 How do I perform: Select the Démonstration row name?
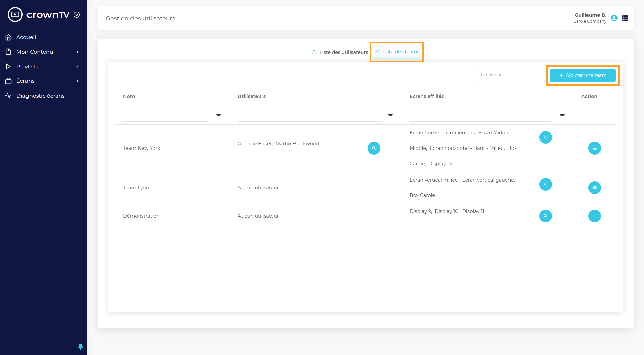pyautogui.click(x=141, y=216)
